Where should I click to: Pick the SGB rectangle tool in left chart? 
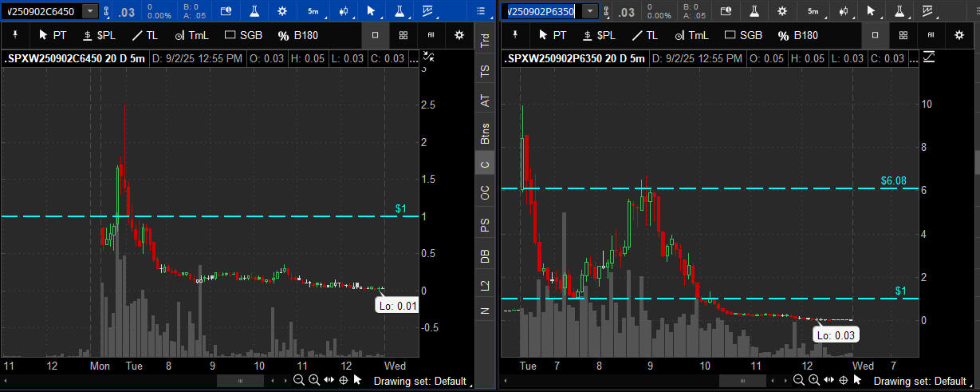(x=242, y=35)
